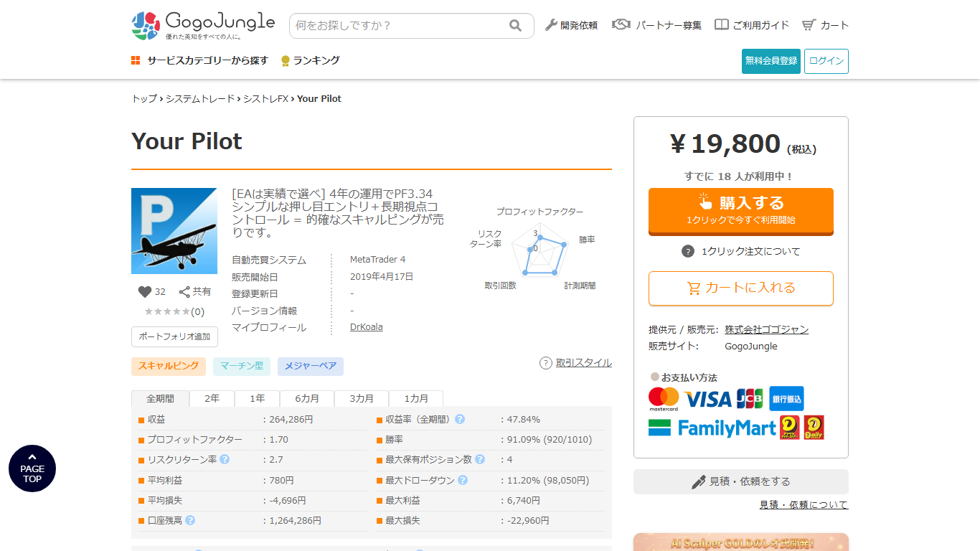Click the シストレFX breadcrumb link

[x=265, y=99]
